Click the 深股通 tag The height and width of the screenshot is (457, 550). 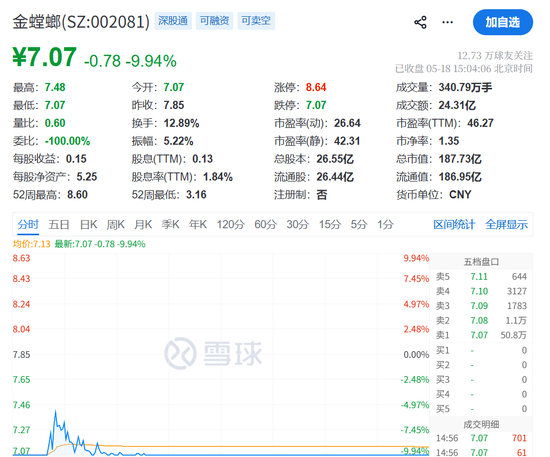click(x=173, y=21)
